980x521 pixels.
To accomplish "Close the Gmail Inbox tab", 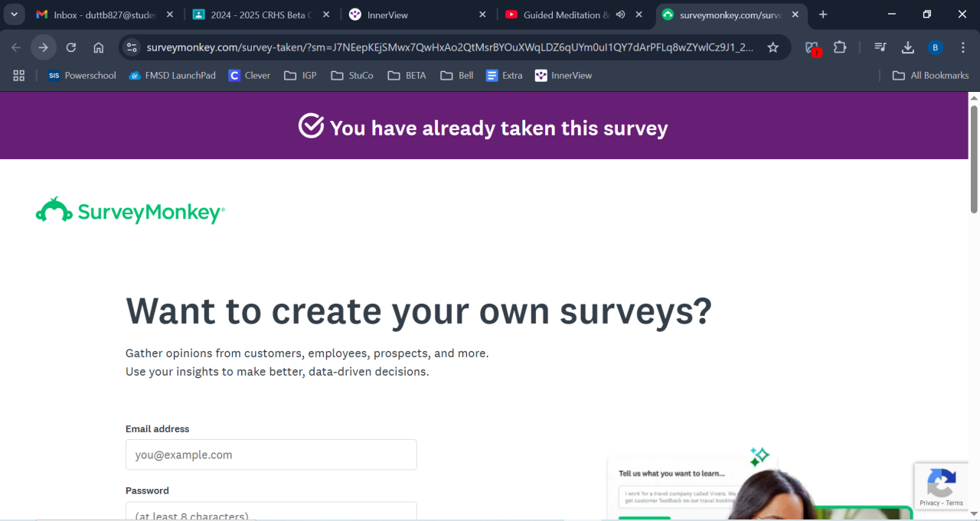I will click(x=170, y=15).
